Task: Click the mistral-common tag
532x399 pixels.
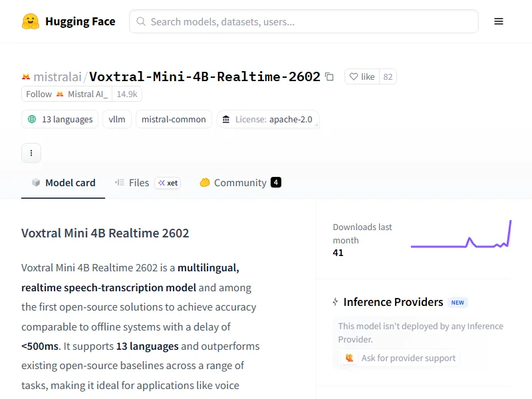Action: 174,120
